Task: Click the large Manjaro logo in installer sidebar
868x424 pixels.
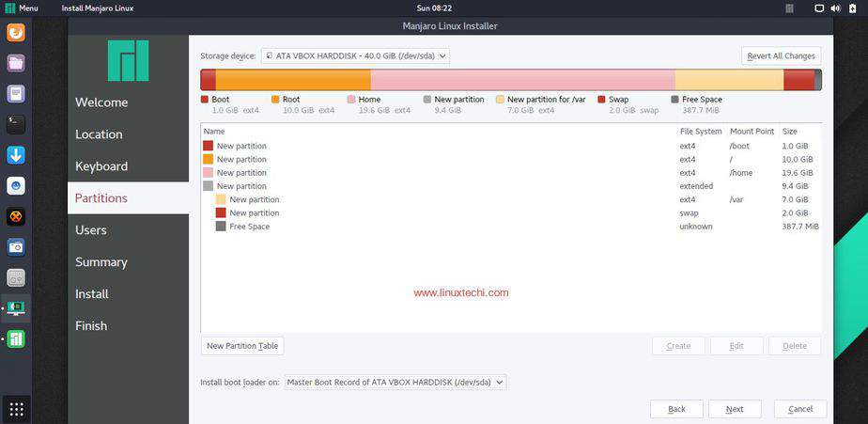Action: coord(129,60)
